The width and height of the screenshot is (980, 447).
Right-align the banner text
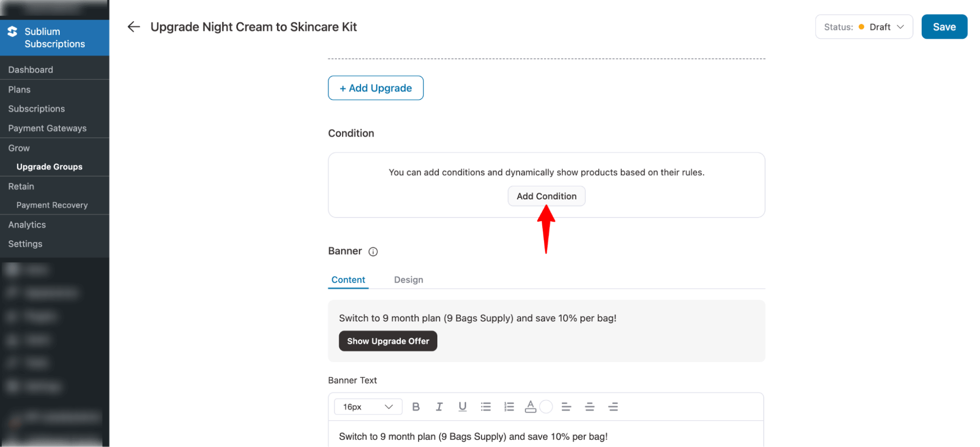pyautogui.click(x=613, y=407)
